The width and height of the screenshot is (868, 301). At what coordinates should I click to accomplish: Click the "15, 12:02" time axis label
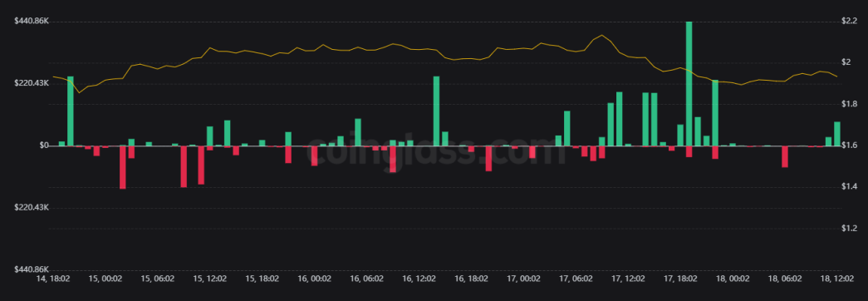coord(210,279)
